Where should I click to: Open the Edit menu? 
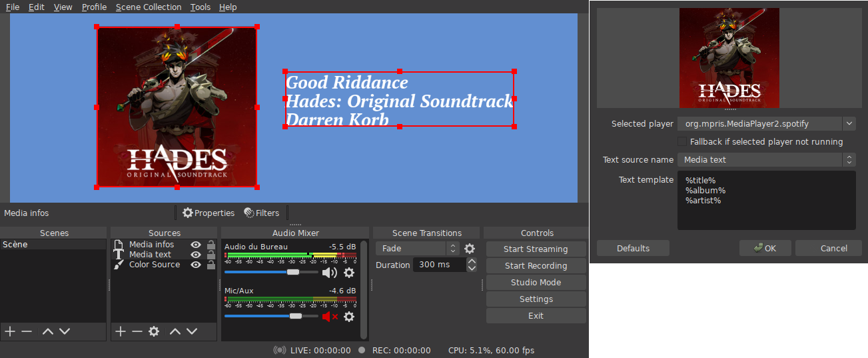tap(37, 7)
